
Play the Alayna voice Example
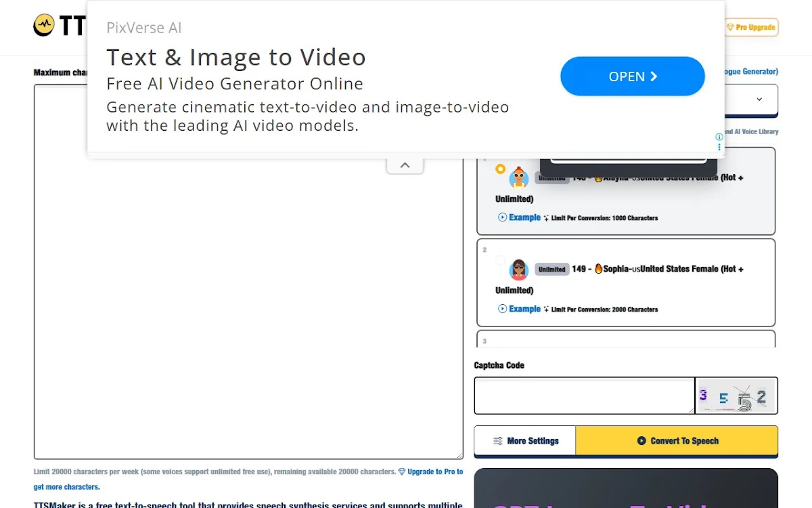click(520, 217)
